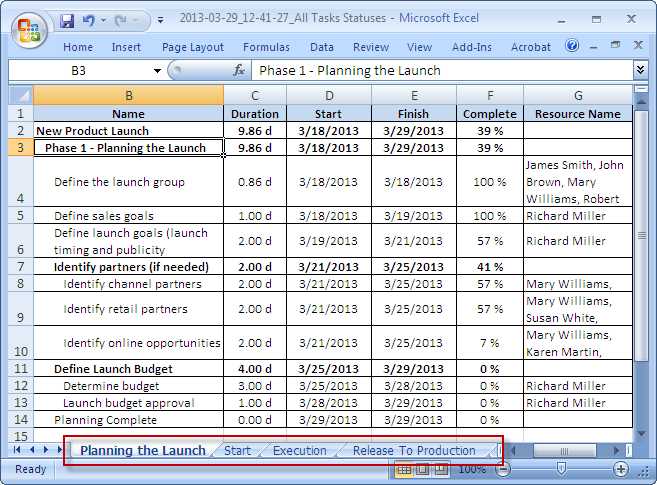The height and width of the screenshot is (485, 657).
Task: Open Excel Help question mark icon
Action: [572, 46]
